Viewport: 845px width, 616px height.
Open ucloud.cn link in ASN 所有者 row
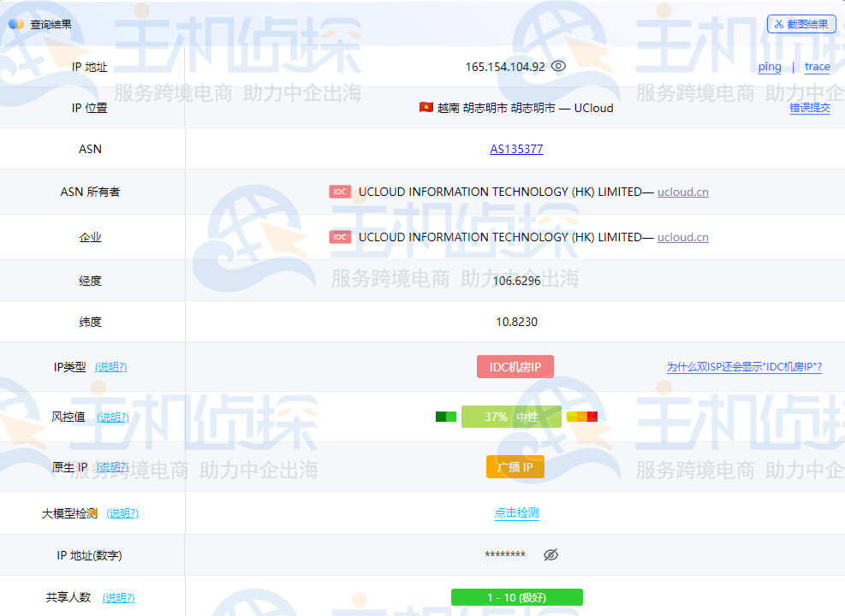tap(682, 192)
